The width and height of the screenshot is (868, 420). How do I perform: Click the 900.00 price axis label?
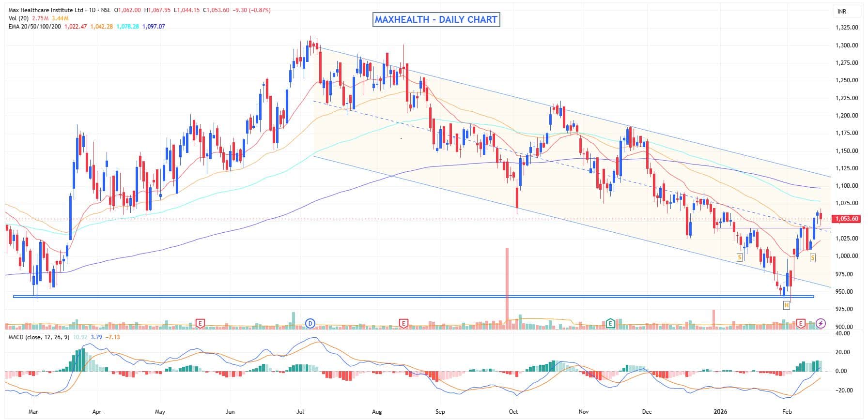[x=845, y=327]
